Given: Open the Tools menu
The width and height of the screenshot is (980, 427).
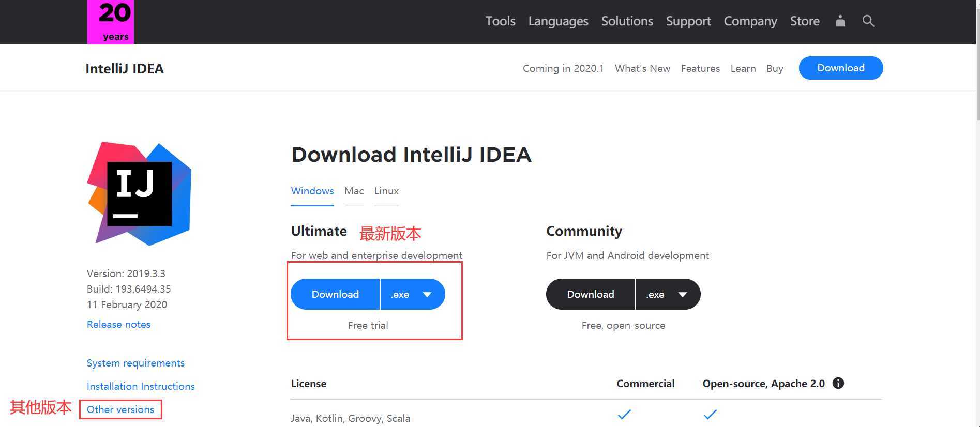Looking at the screenshot, I should [x=500, y=21].
